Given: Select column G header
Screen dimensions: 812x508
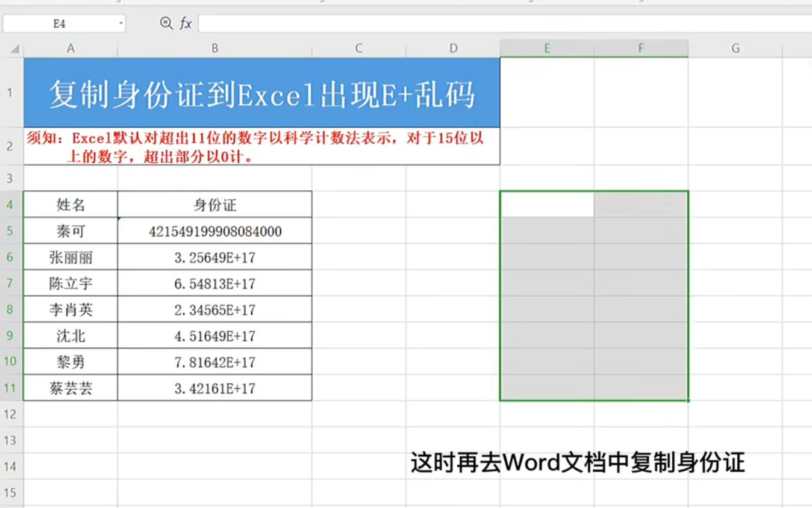Looking at the screenshot, I should click(735, 48).
